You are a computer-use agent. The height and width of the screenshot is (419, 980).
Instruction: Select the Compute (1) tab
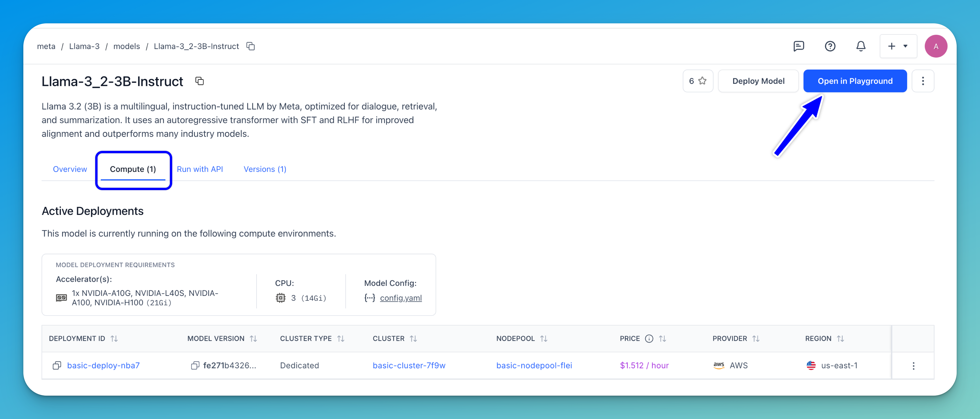coord(133,169)
